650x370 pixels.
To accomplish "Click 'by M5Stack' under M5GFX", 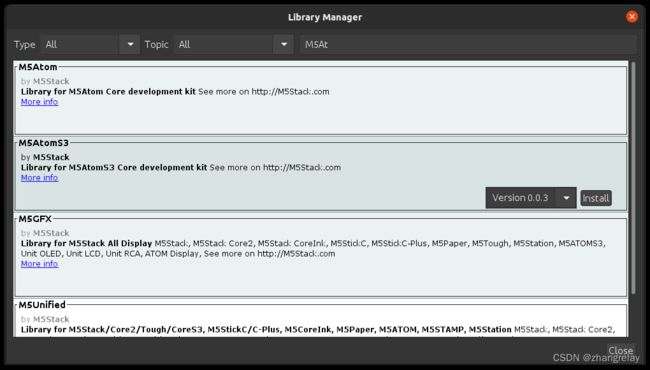I will click(45, 233).
